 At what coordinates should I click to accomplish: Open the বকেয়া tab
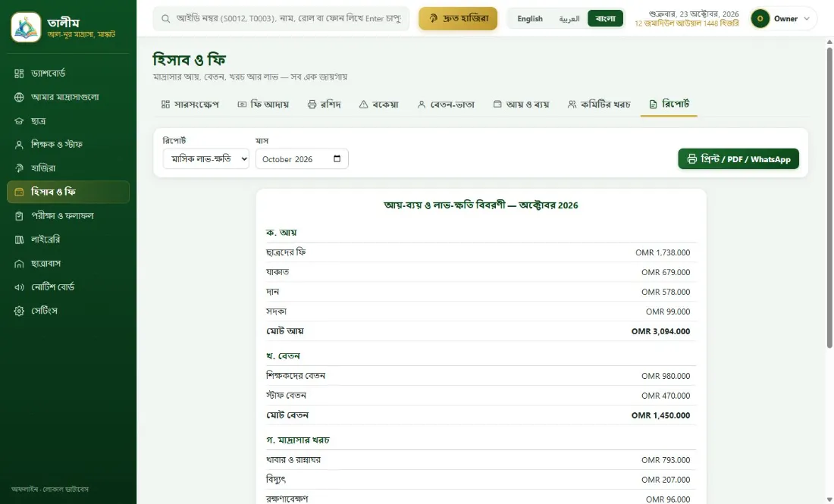pyautogui.click(x=378, y=104)
